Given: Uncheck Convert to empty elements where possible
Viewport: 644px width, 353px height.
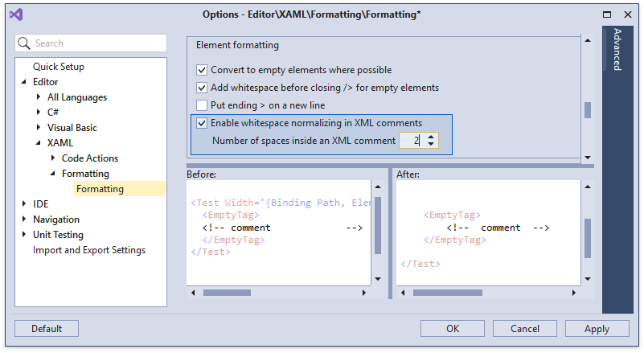Looking at the screenshot, I should coord(202,70).
